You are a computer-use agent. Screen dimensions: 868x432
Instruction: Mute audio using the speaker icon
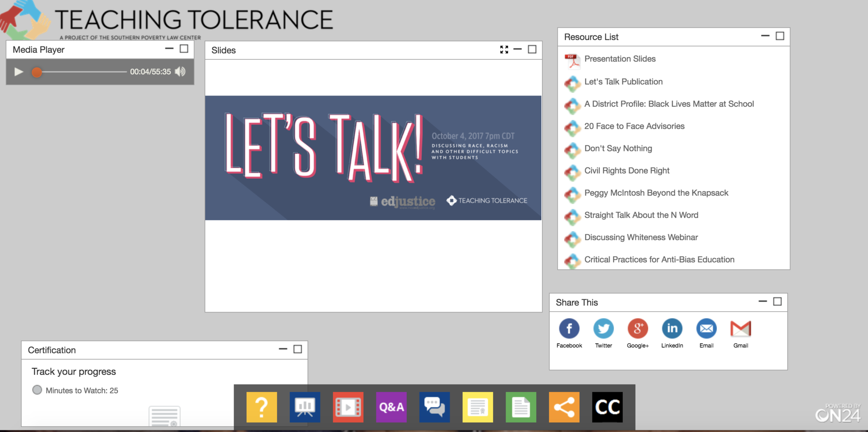click(181, 72)
